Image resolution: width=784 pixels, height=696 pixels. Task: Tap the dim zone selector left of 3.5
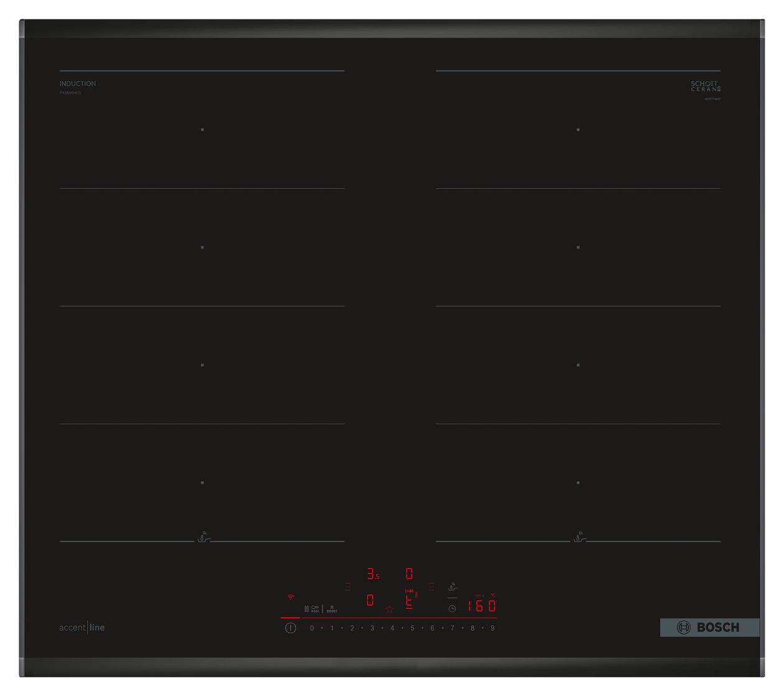tap(348, 586)
